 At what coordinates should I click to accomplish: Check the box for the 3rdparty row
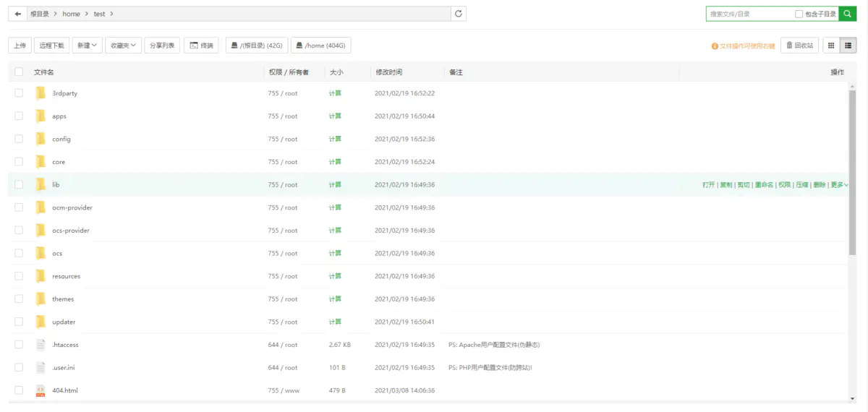[19, 93]
